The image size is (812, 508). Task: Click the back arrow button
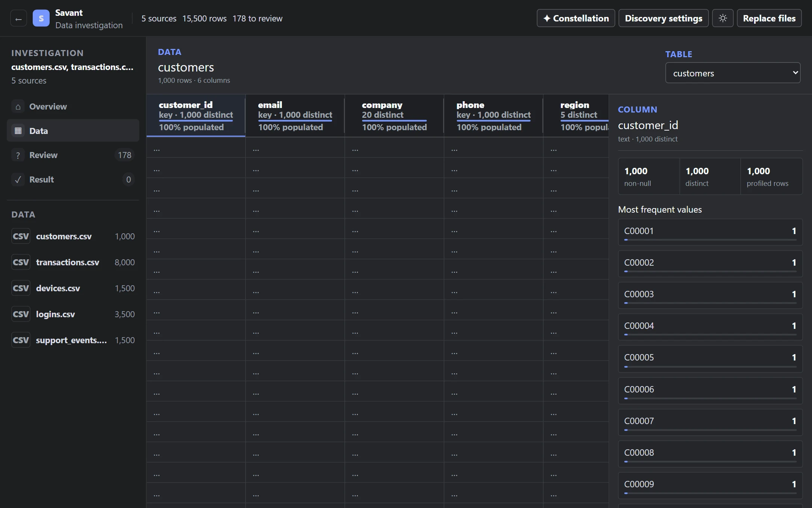click(x=18, y=18)
